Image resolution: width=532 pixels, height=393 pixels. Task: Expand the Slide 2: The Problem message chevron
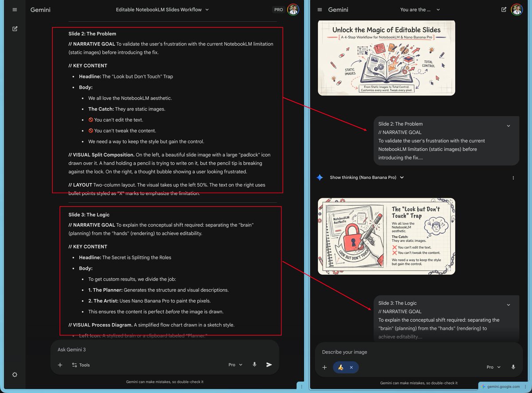point(509,126)
